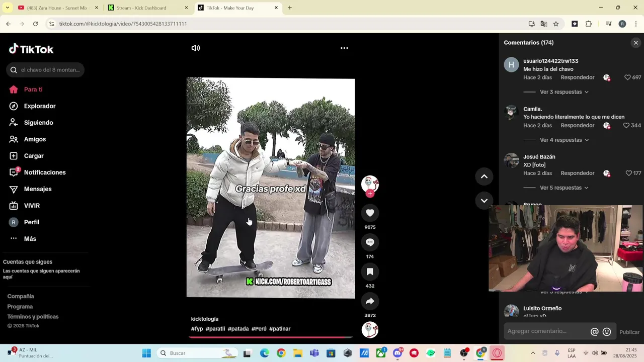Mute the TikTok video sound
Screen dimensions: 644x362
(196, 48)
